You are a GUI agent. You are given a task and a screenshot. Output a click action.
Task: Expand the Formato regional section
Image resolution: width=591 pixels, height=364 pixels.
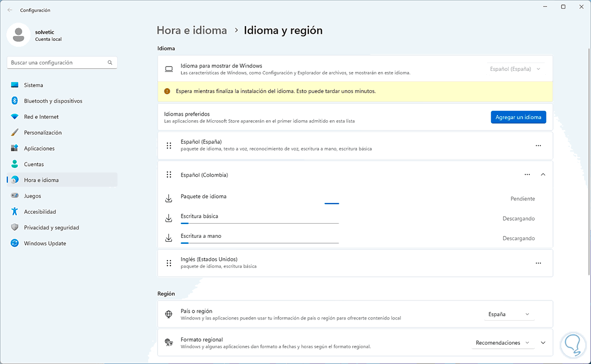pos(543,343)
